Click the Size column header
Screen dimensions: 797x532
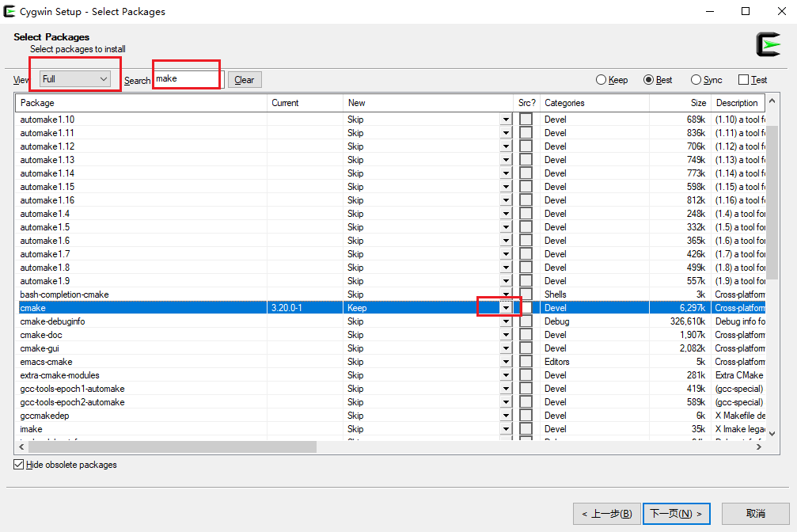[680, 103]
